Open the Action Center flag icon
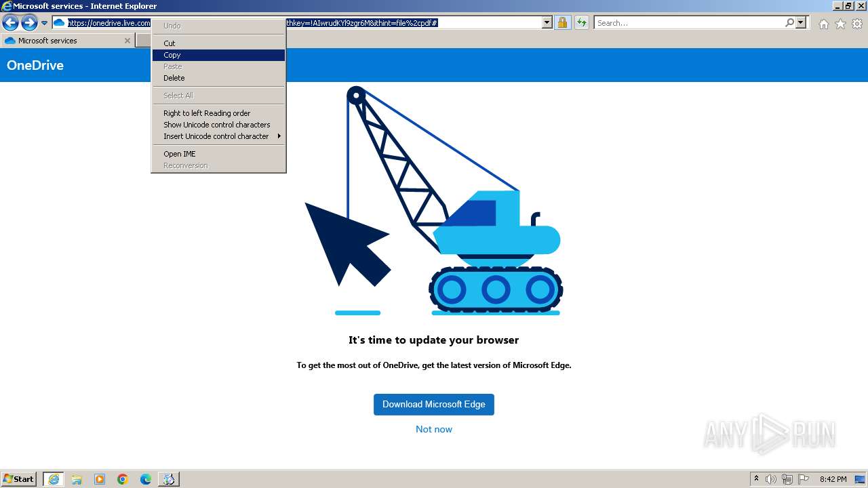 pyautogui.click(x=804, y=479)
